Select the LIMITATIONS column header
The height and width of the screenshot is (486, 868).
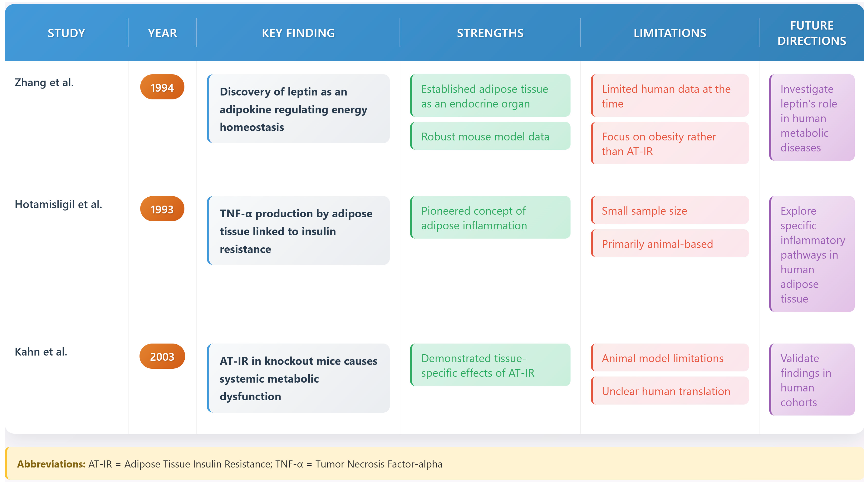(670, 33)
